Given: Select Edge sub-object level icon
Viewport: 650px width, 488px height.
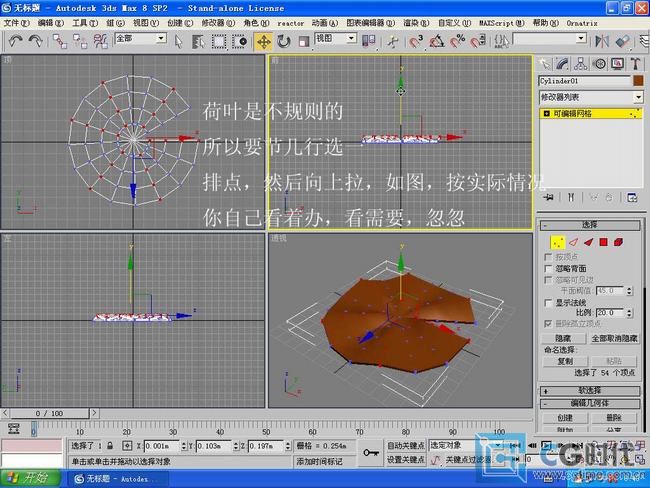Looking at the screenshot, I should 573,242.
